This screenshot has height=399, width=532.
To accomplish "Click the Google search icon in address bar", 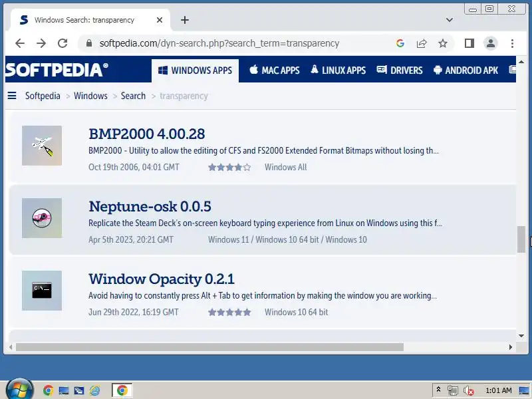I will (400, 43).
